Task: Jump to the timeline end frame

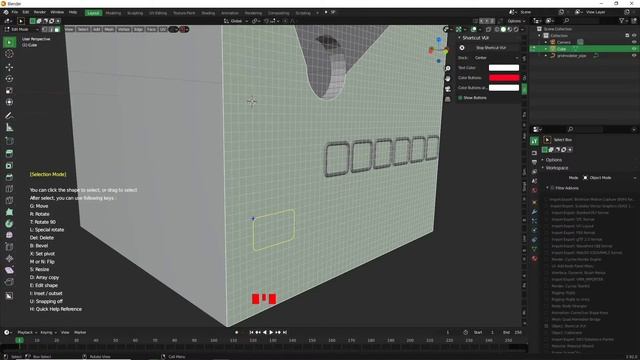Action: point(285,333)
